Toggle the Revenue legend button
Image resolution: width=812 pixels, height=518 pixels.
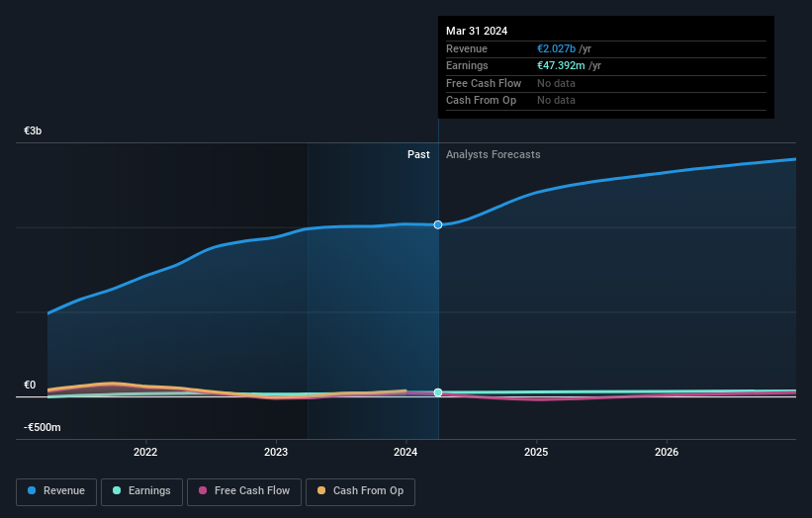click(x=56, y=491)
